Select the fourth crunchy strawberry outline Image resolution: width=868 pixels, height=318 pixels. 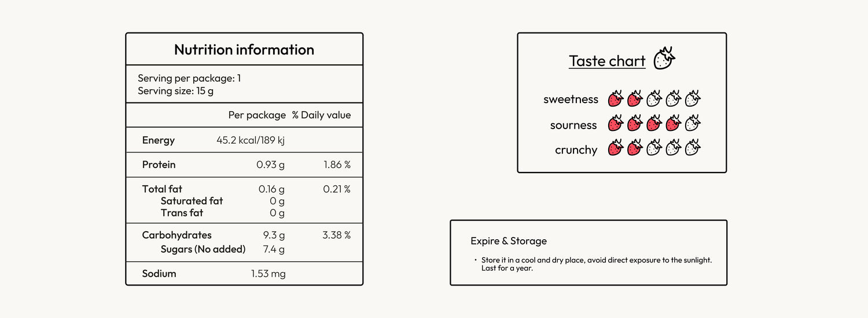[673, 148]
